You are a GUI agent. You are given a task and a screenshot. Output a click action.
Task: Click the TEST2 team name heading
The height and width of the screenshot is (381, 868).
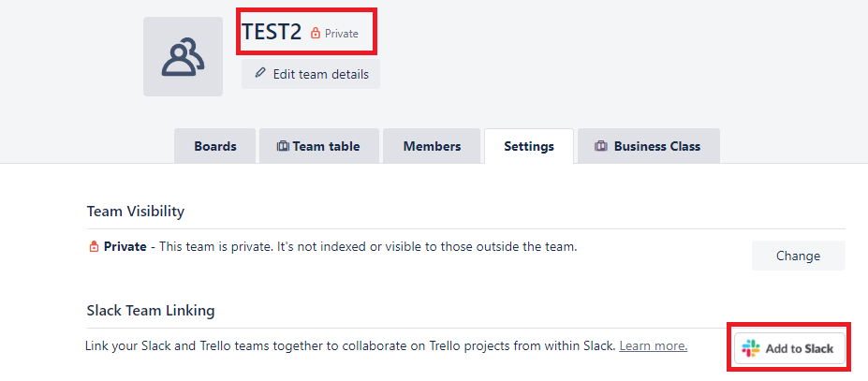272,32
